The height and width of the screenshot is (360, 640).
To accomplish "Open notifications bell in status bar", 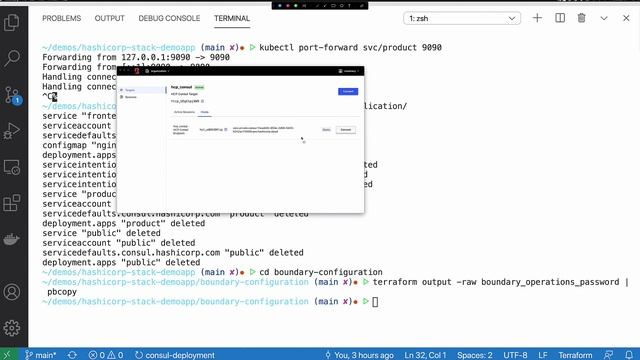I will click(629, 355).
